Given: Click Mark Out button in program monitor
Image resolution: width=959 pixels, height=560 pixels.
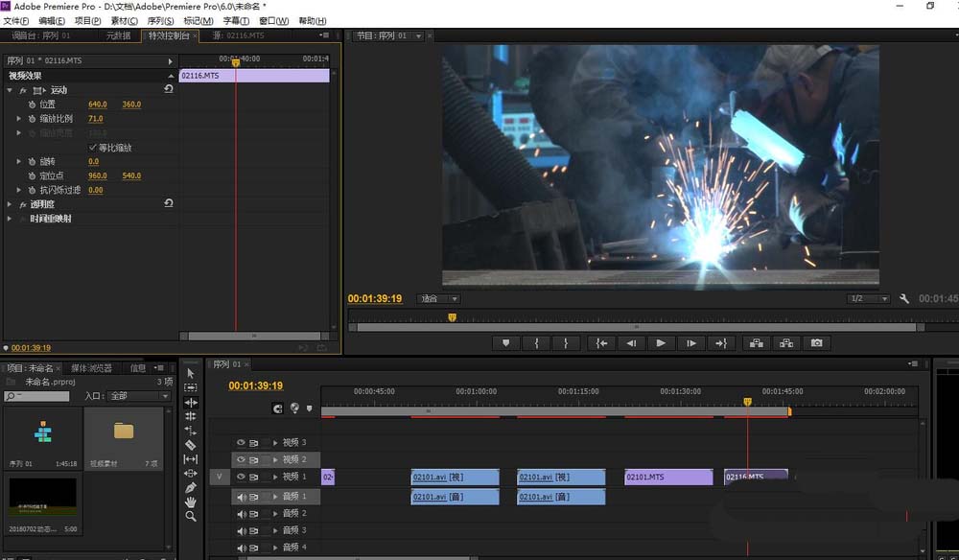Looking at the screenshot, I should coord(566,343).
